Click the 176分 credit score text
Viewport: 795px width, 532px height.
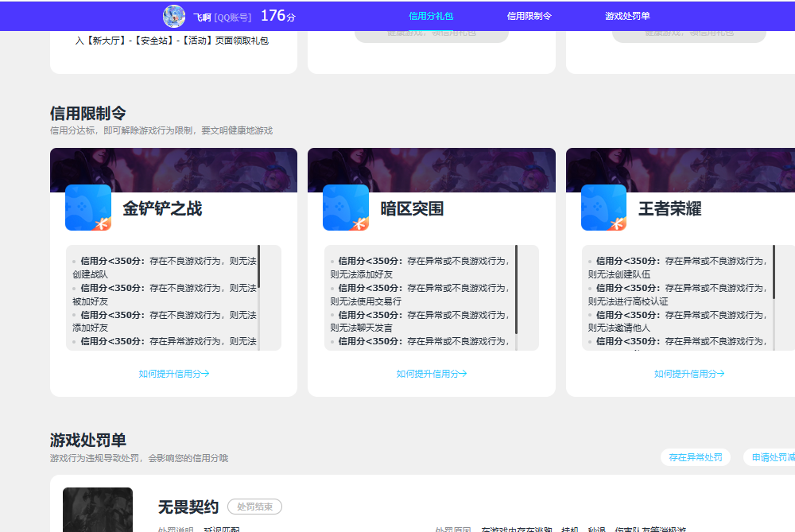[277, 16]
